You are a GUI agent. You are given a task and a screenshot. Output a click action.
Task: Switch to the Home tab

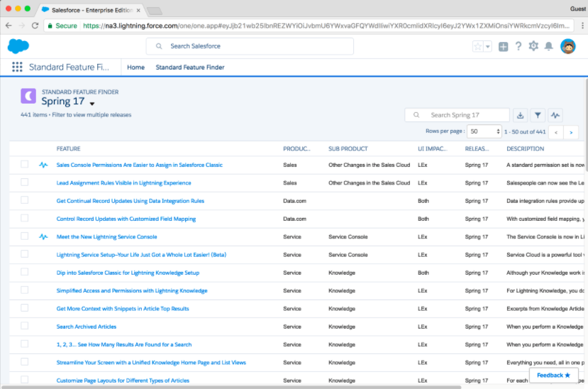pyautogui.click(x=135, y=67)
